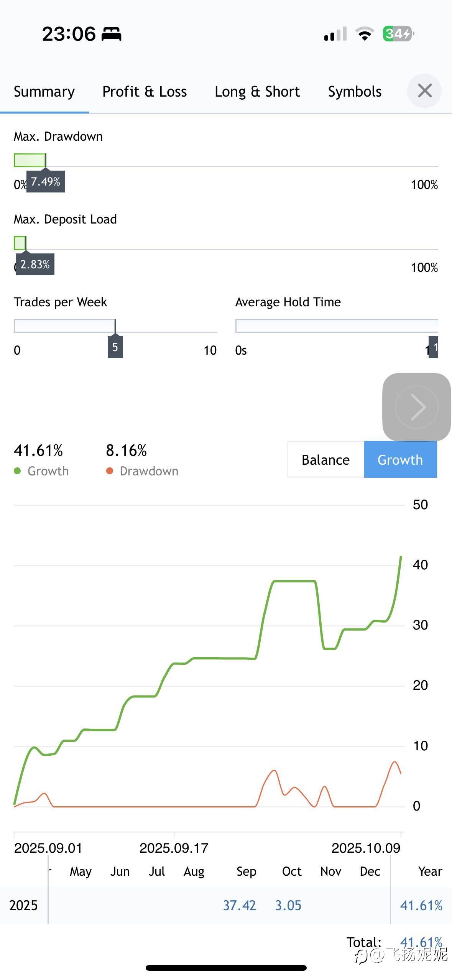Tap September's 37.42 monthly value
This screenshot has width=452, height=980.
tap(239, 905)
